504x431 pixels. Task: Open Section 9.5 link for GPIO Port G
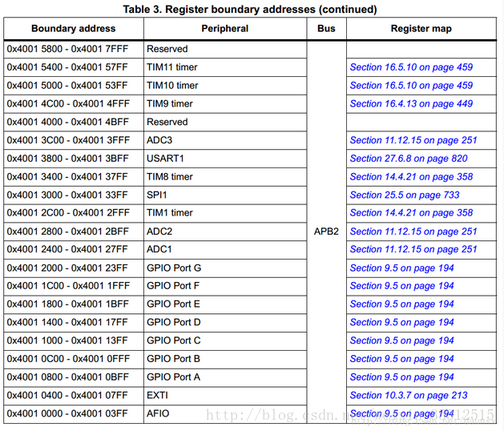coord(401,268)
